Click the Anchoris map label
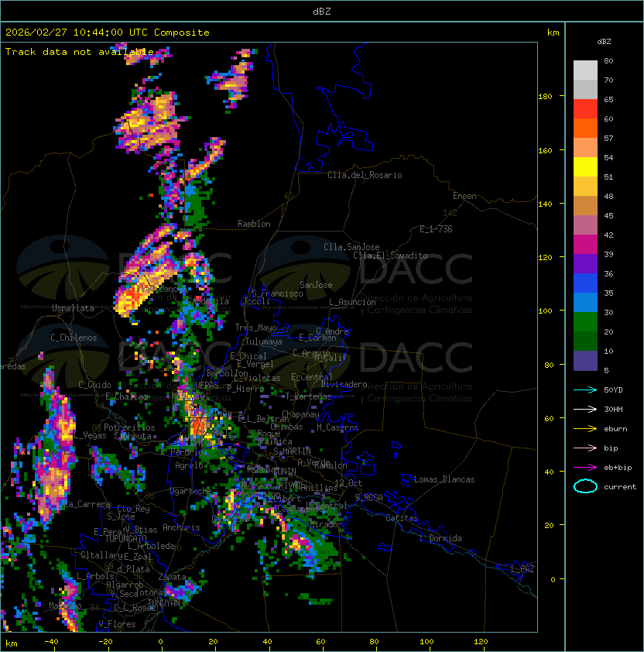Screen dimensions: 644x652 click(x=181, y=527)
